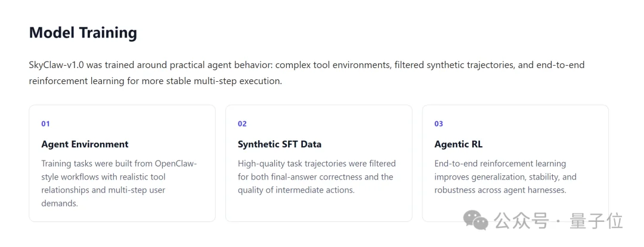This screenshot has height=247, width=644.
Task: Click the 02 number label
Action: coord(242,123)
